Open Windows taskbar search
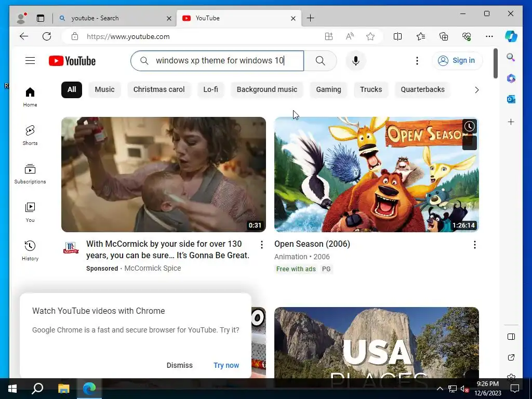 [x=37, y=389]
